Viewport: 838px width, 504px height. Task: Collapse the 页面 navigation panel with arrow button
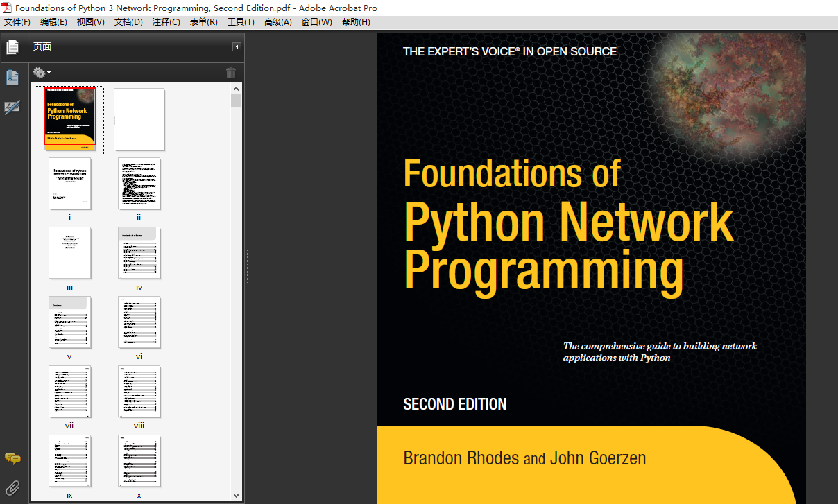pyautogui.click(x=237, y=47)
